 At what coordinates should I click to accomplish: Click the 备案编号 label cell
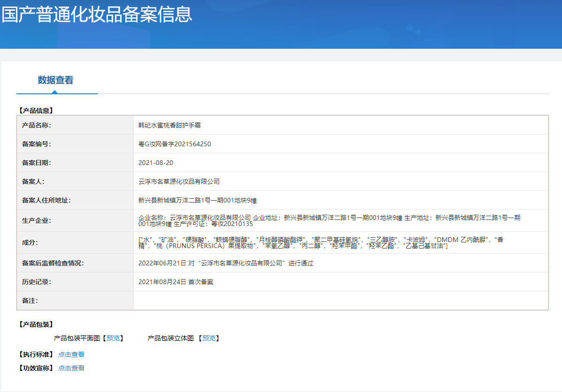(75, 143)
